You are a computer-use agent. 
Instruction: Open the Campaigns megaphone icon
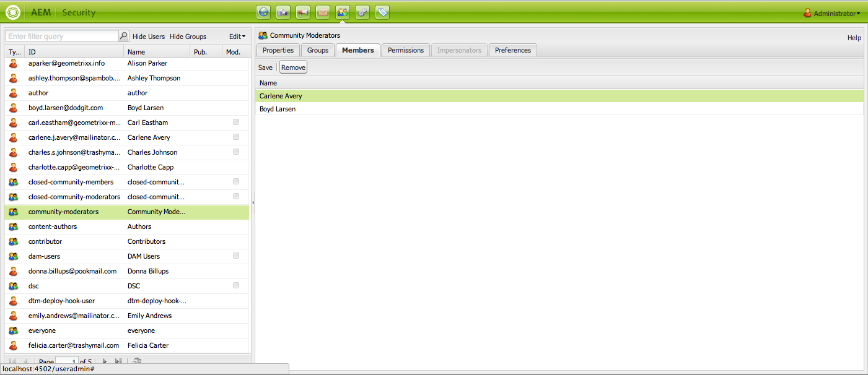click(303, 12)
